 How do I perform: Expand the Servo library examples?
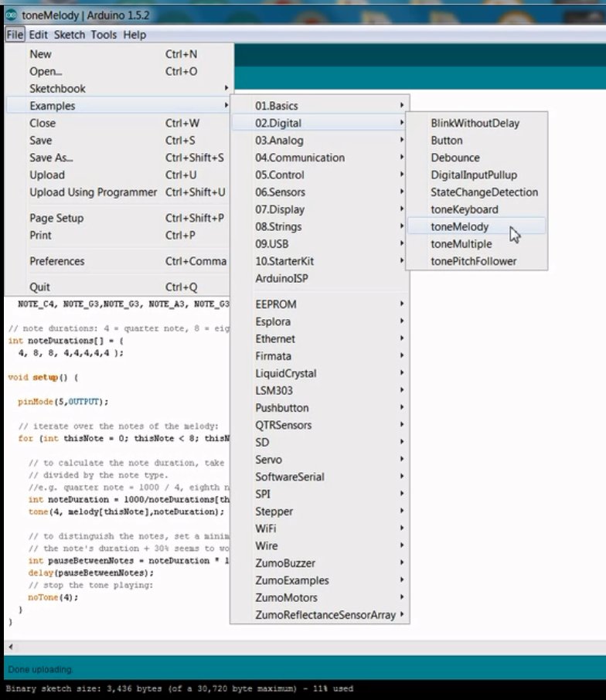coord(320,460)
